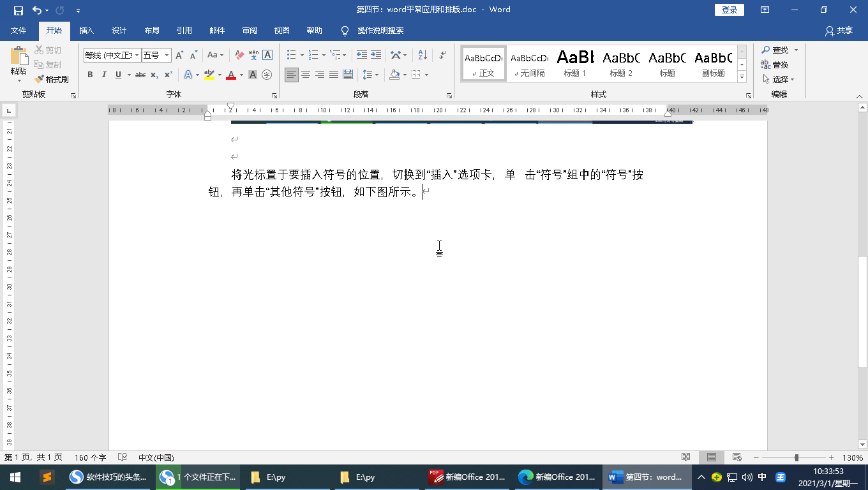Open the font name combo box
The width and height of the screenshot is (868, 490).
(112, 56)
